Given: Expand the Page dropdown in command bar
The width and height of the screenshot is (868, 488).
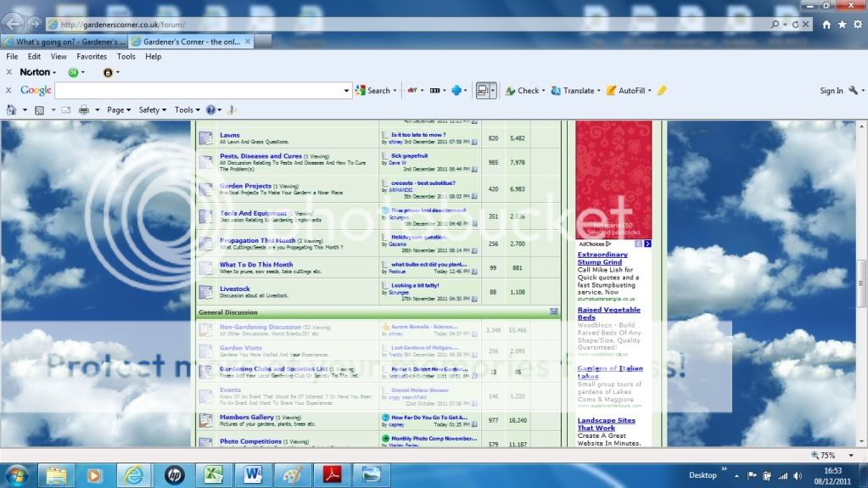Looking at the screenshot, I should (118, 109).
